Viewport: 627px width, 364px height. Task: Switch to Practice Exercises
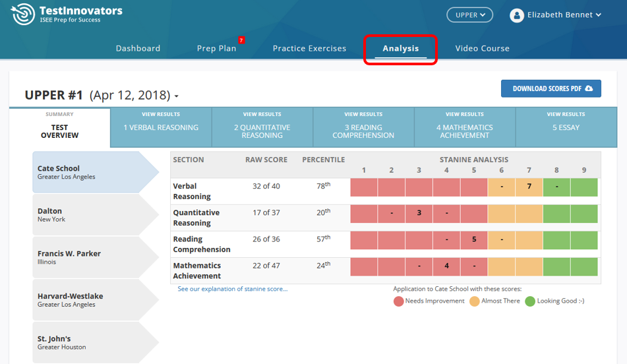pos(309,48)
